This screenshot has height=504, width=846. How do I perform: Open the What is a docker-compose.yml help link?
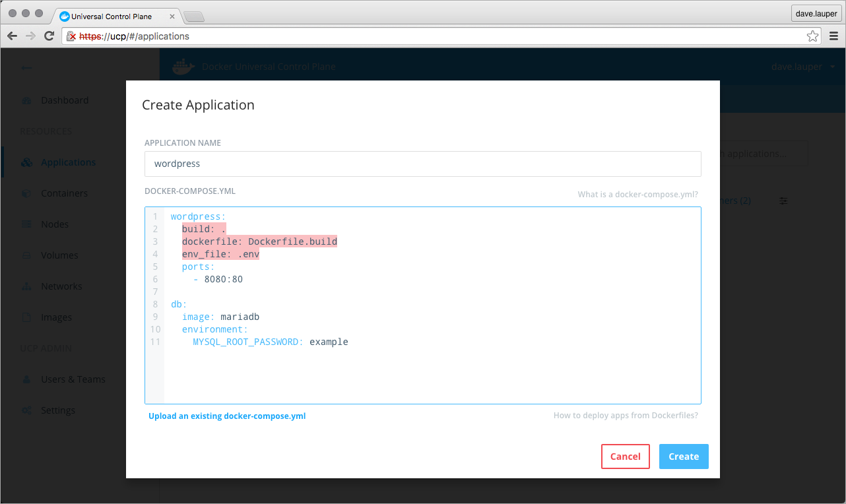coord(637,195)
